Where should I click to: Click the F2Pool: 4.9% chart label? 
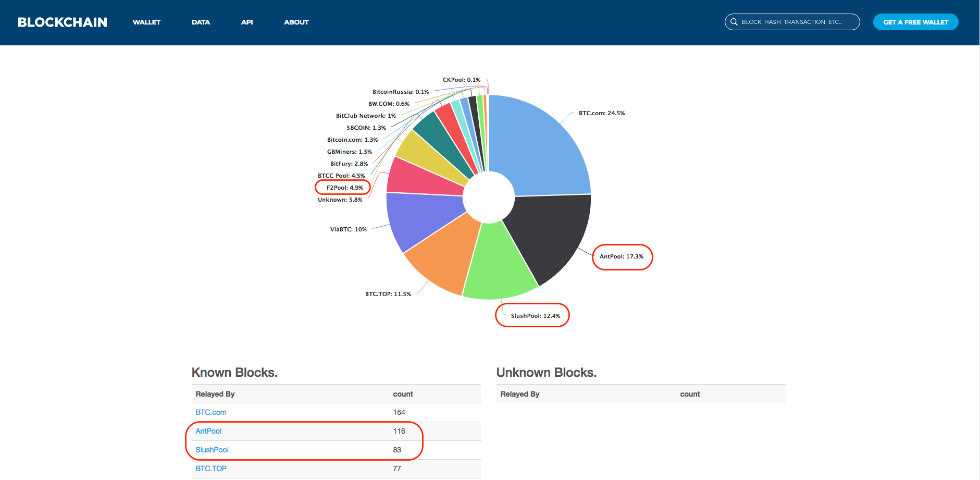click(345, 188)
